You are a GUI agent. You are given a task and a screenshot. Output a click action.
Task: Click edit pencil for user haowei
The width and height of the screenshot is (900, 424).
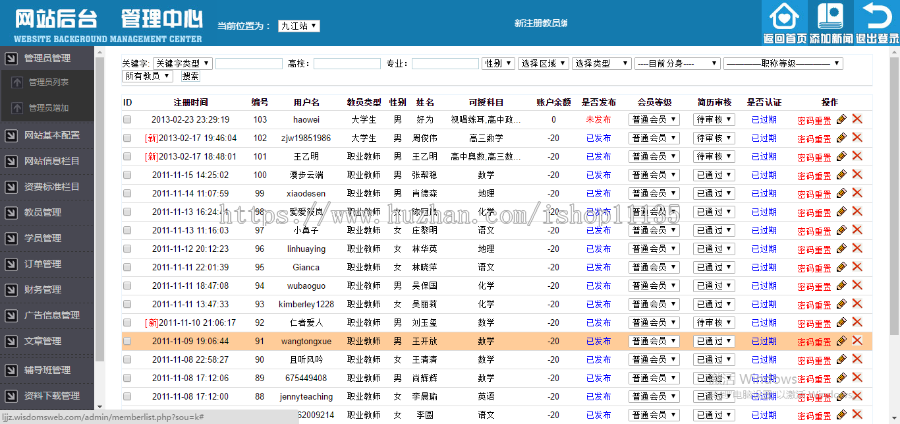[x=841, y=119]
